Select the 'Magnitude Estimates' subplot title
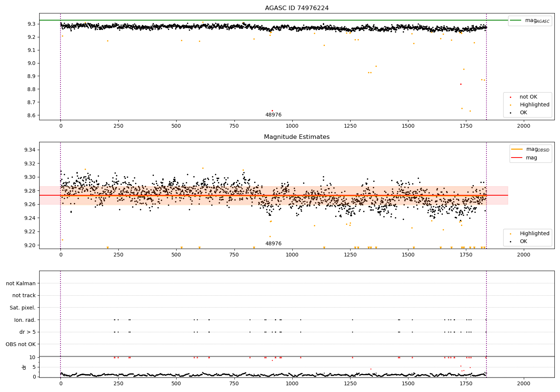 297,137
